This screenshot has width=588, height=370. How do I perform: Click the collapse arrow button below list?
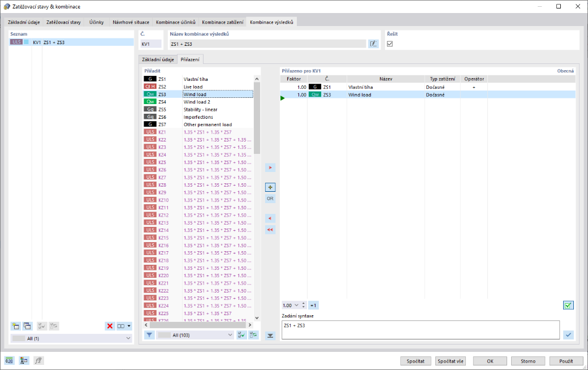coord(270,336)
